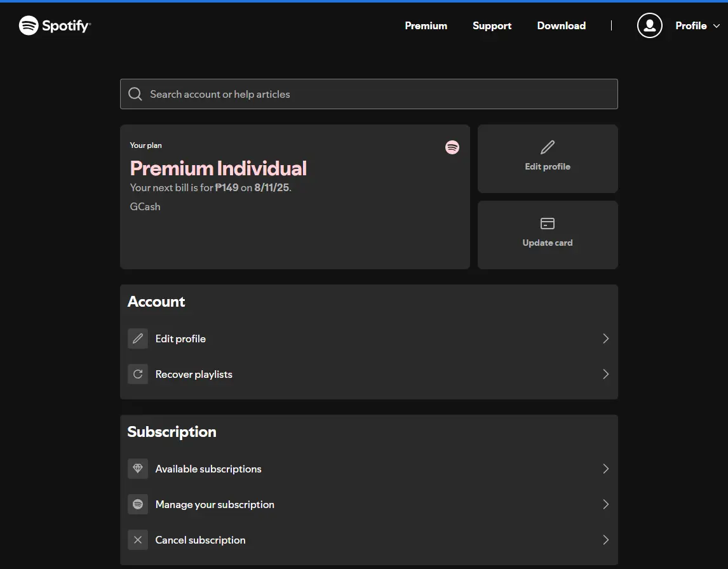This screenshot has height=569, width=728.
Task: Open the Premium menu item
Action: pos(426,25)
